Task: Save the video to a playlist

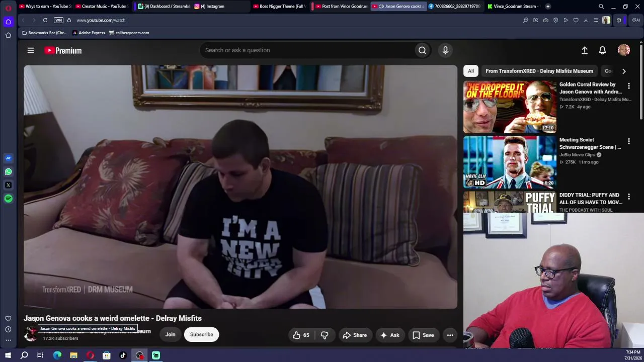Action: click(x=423, y=335)
